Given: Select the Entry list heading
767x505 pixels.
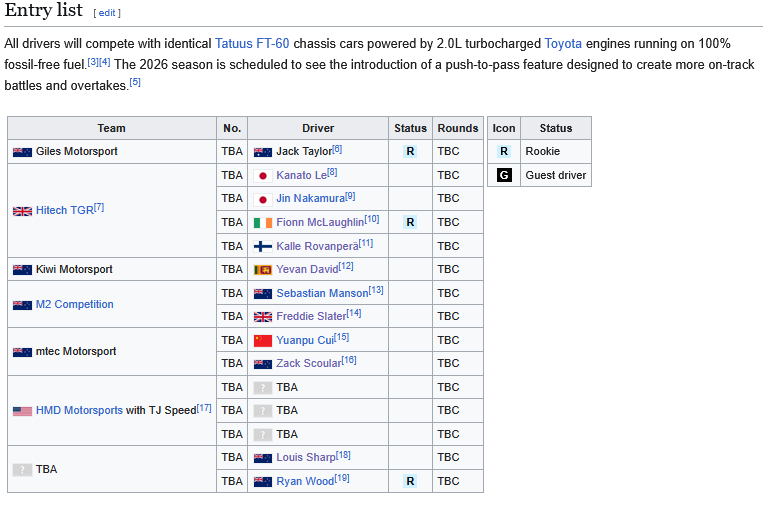Looking at the screenshot, I should pyautogui.click(x=44, y=10).
